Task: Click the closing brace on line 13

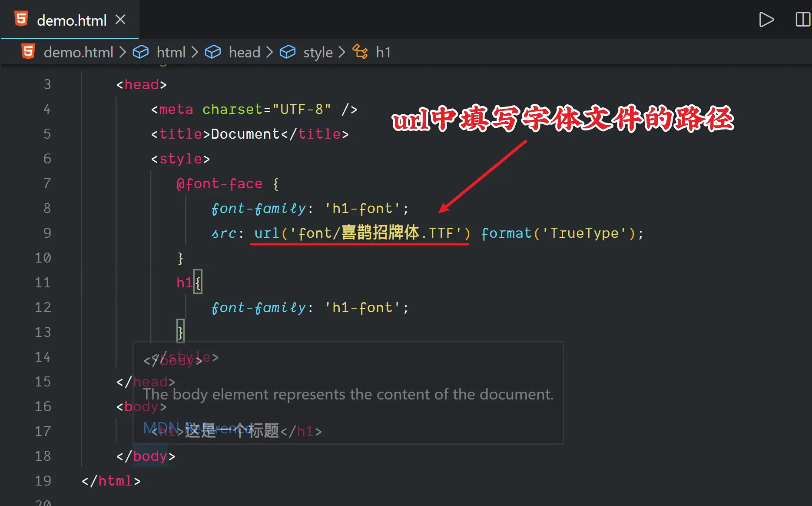Action: [x=180, y=333]
